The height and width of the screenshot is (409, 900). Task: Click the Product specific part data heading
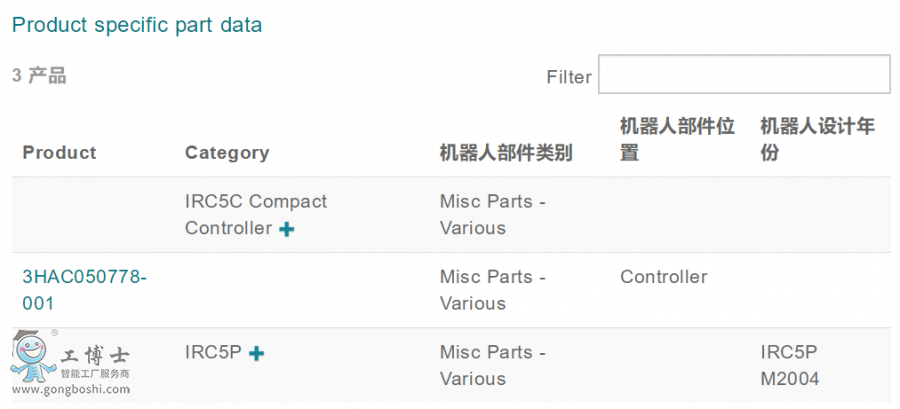coord(137,25)
